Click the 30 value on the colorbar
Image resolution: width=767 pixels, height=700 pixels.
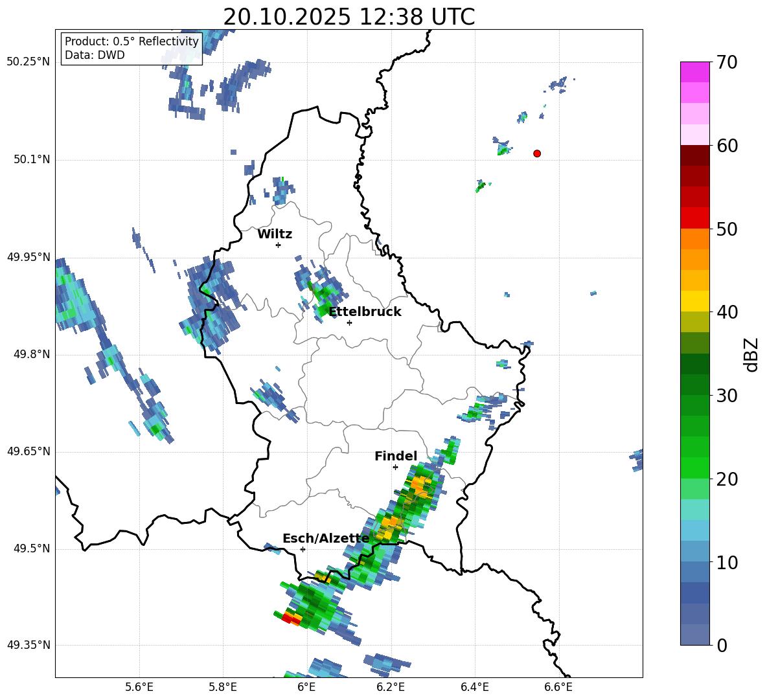[x=727, y=396]
